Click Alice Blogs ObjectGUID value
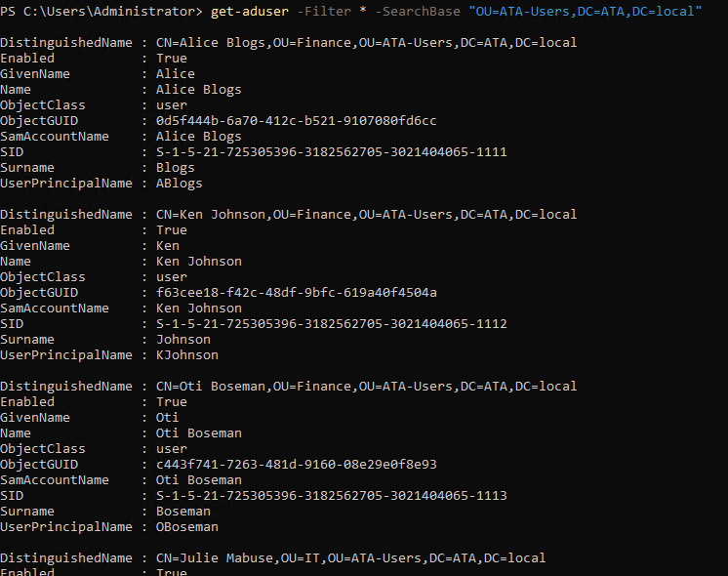The width and height of the screenshot is (728, 576). (x=297, y=121)
